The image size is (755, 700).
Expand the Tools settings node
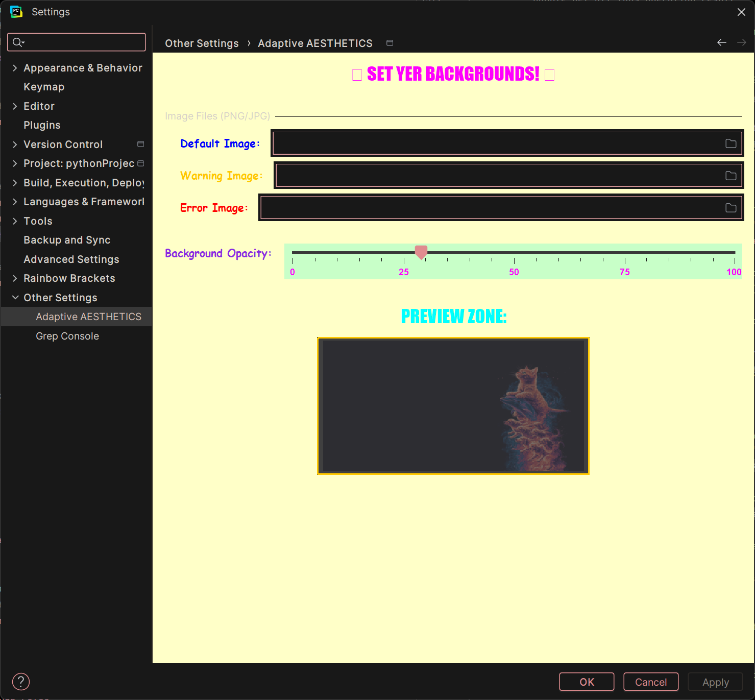pos(15,221)
